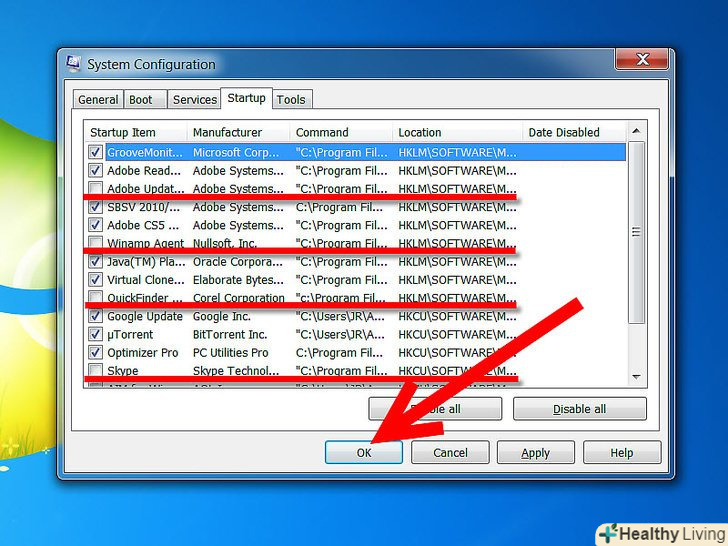728x546 pixels.
Task: Click the Command column header
Action: click(x=342, y=132)
